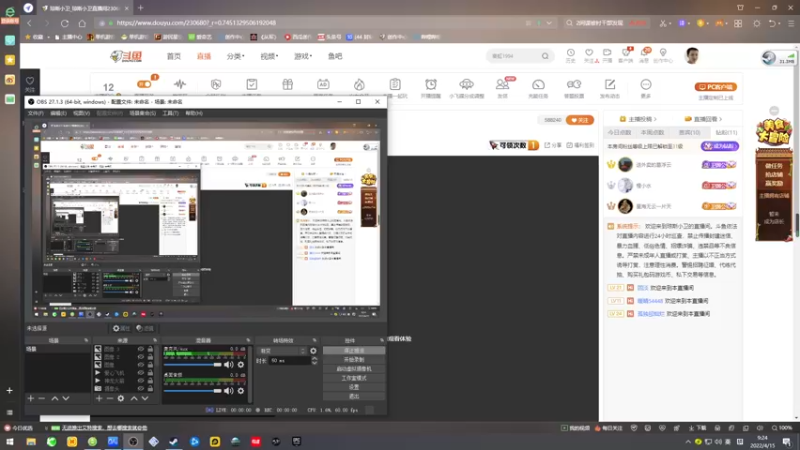Viewport: 800px width, 450px height.
Task: Click the user avatar in Douyu header
Action: coord(692,56)
